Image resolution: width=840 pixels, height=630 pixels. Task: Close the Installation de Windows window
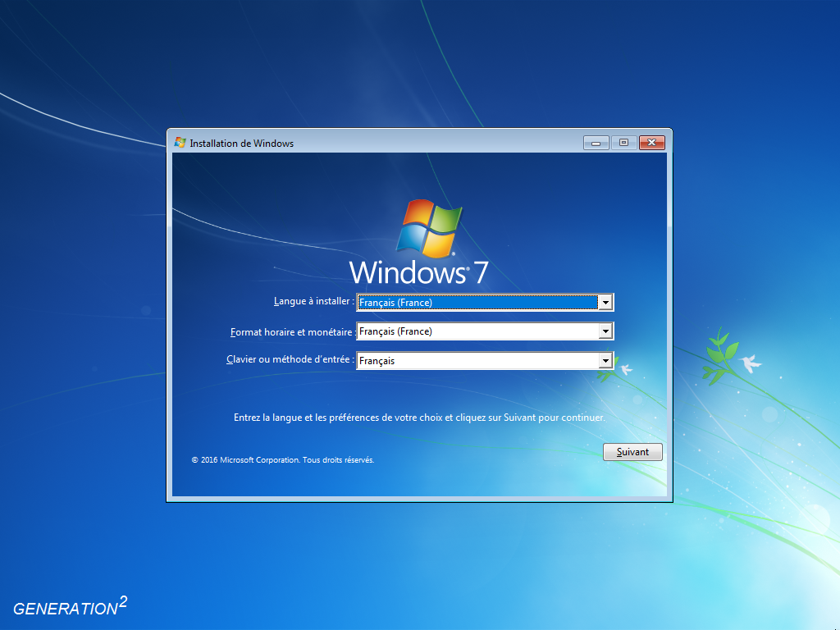pyautogui.click(x=652, y=143)
